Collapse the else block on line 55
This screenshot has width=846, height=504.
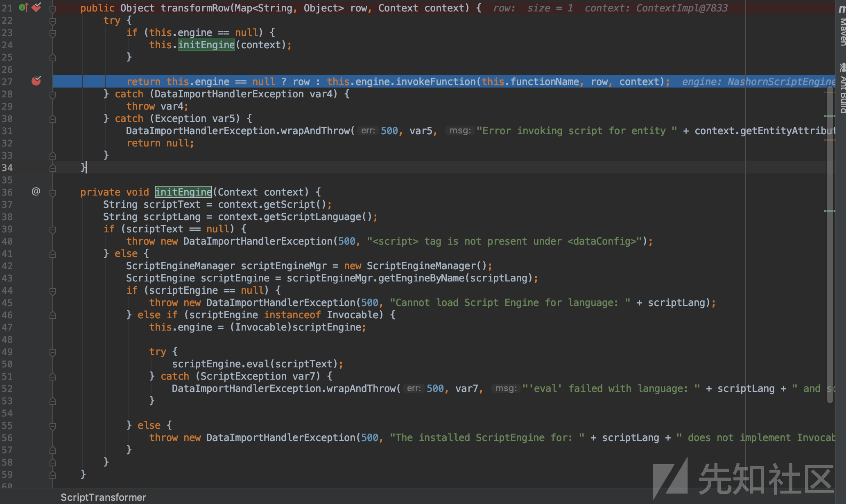(x=53, y=425)
